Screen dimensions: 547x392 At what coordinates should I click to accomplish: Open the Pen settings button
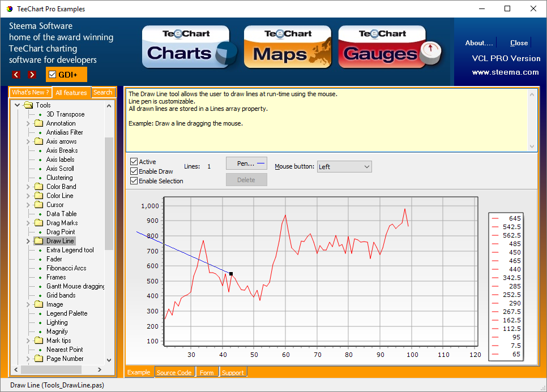246,163
